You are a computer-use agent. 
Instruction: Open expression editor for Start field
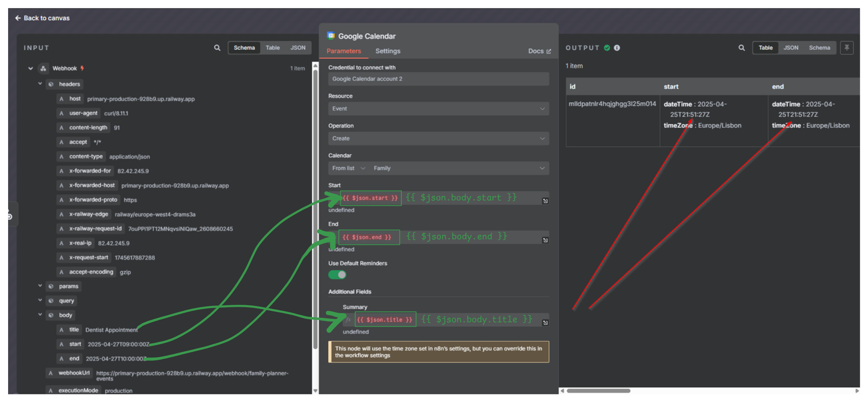546,201
